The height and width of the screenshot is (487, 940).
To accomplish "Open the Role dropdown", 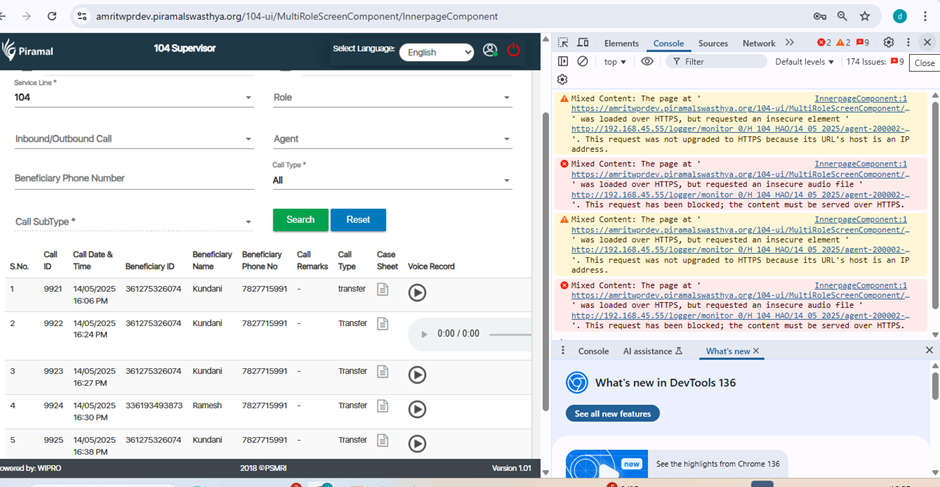I will [x=392, y=97].
